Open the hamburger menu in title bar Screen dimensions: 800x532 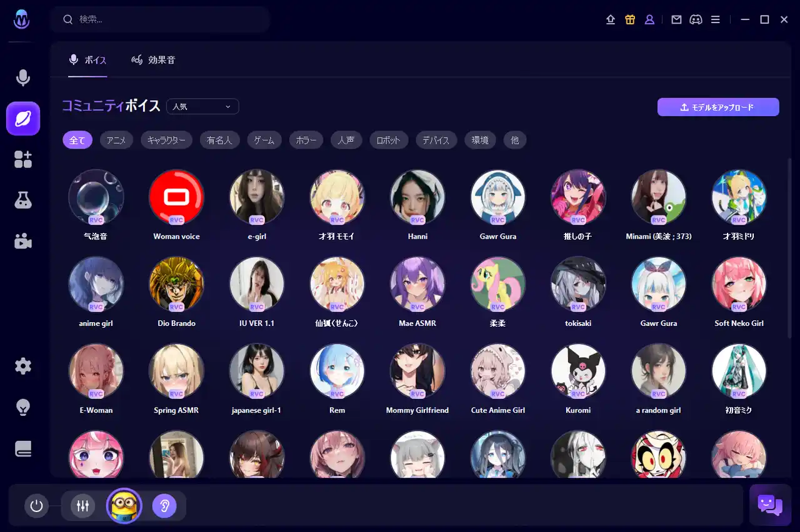[x=716, y=19]
